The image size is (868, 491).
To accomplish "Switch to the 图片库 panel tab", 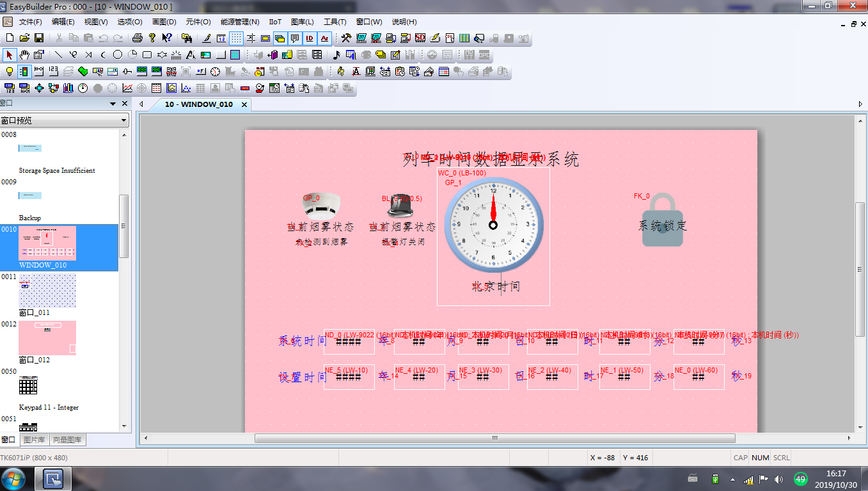I will point(34,440).
